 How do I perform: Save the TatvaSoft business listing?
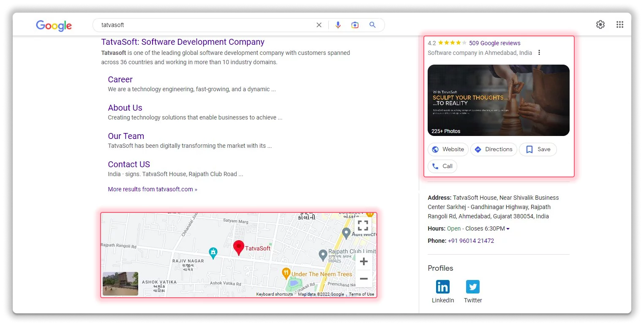click(538, 149)
